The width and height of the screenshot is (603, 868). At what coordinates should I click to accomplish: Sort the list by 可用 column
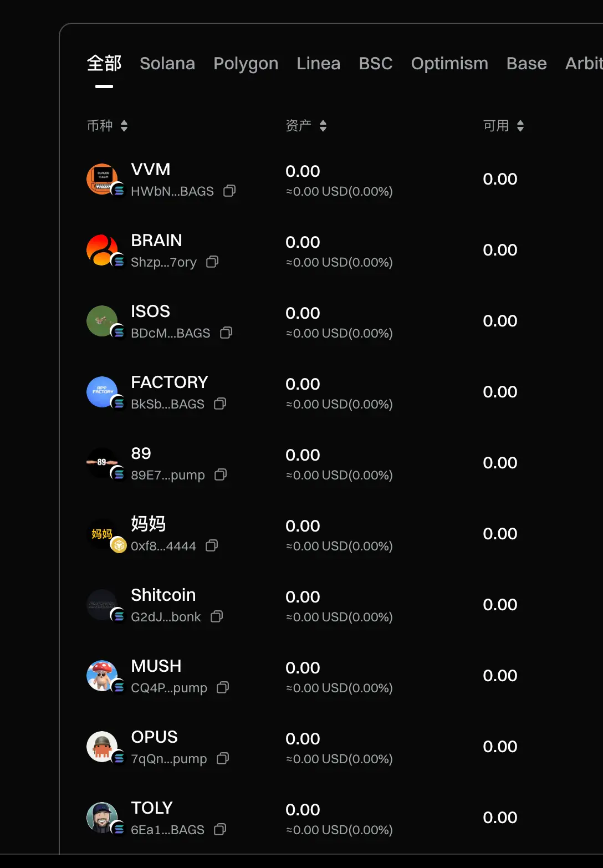503,126
